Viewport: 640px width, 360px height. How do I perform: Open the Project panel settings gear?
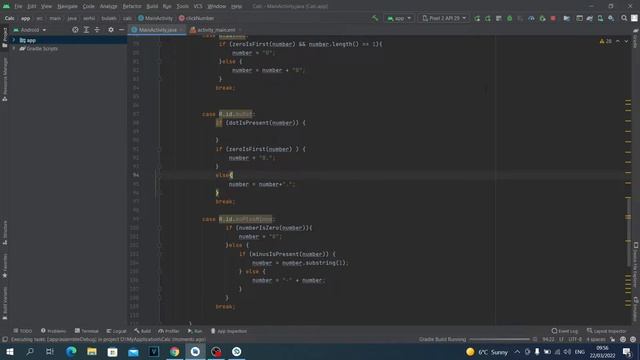(111, 30)
